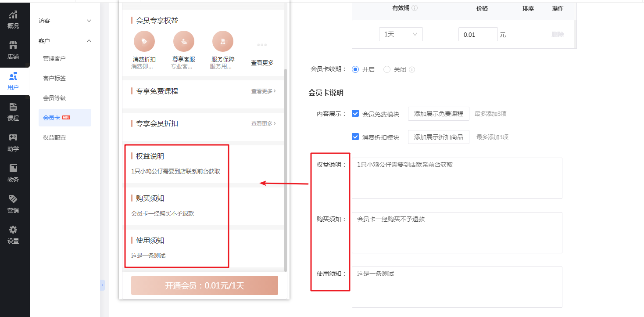Open the 课程 courses sidebar icon
644x317 pixels.
point(13,107)
